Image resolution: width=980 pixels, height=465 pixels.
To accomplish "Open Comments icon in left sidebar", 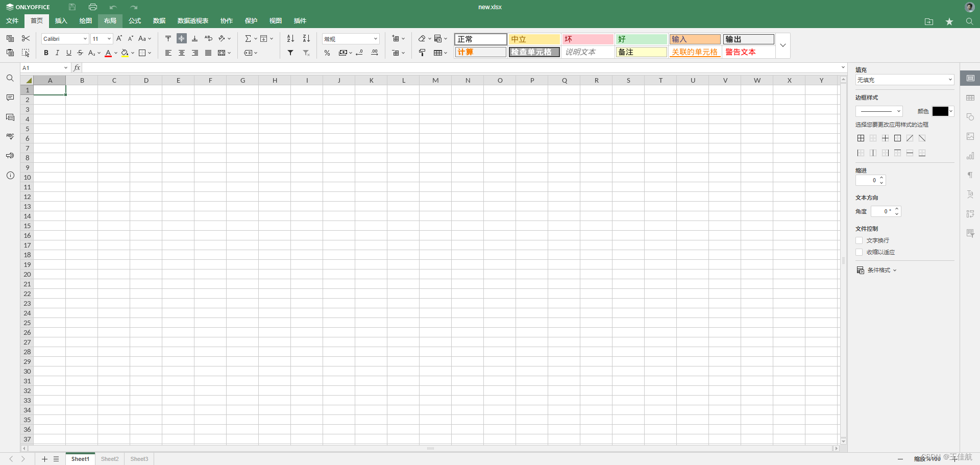I will (10, 97).
